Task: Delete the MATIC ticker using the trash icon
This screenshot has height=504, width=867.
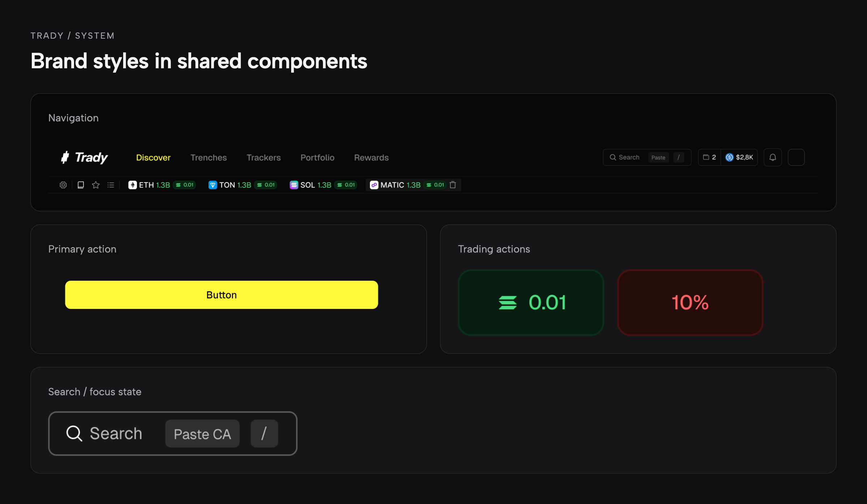Action: tap(453, 185)
